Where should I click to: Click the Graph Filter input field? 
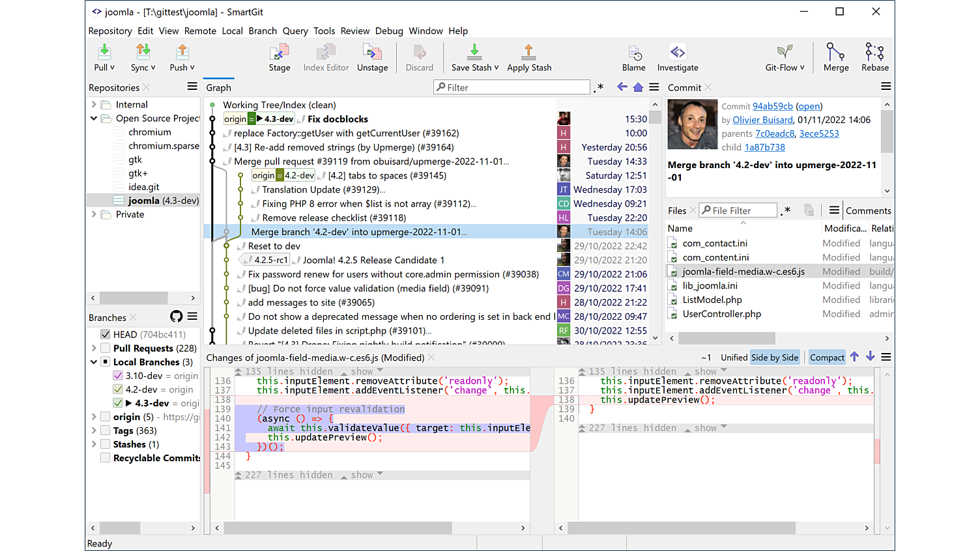tap(512, 87)
